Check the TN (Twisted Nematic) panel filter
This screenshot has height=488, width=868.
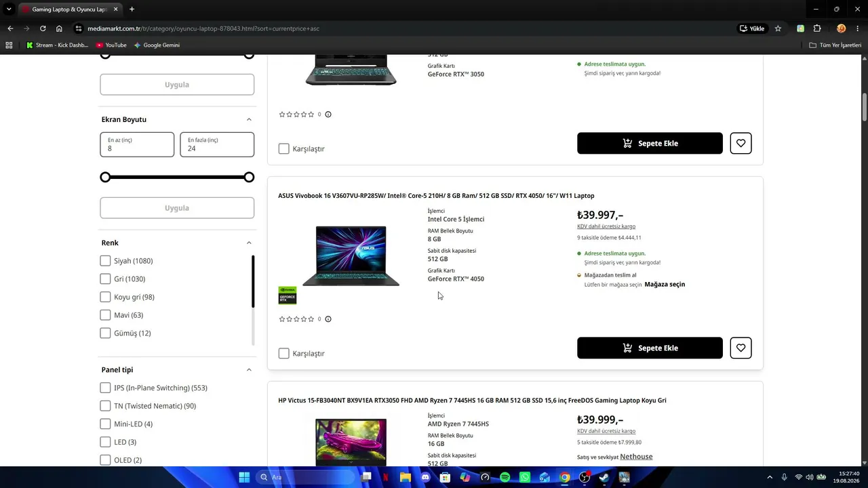[105, 406]
